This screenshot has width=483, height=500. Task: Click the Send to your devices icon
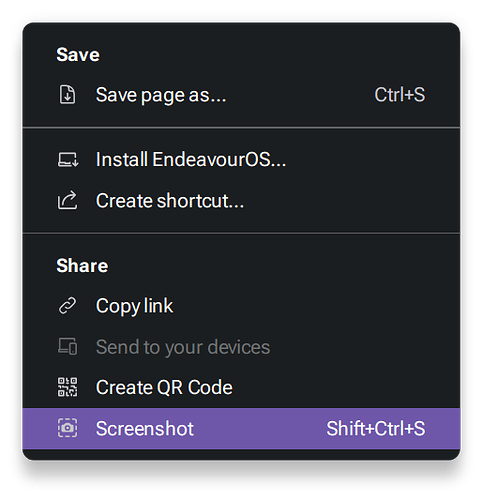(x=67, y=347)
